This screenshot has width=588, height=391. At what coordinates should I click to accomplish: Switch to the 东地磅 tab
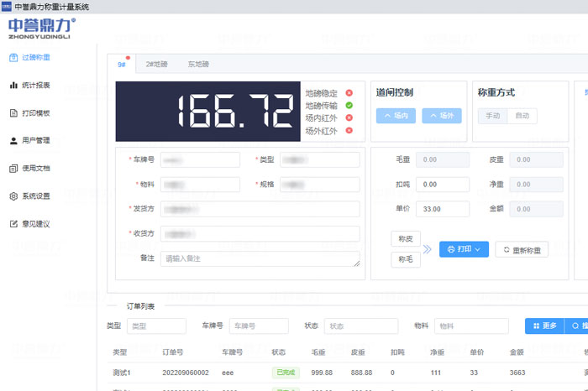[x=198, y=64]
